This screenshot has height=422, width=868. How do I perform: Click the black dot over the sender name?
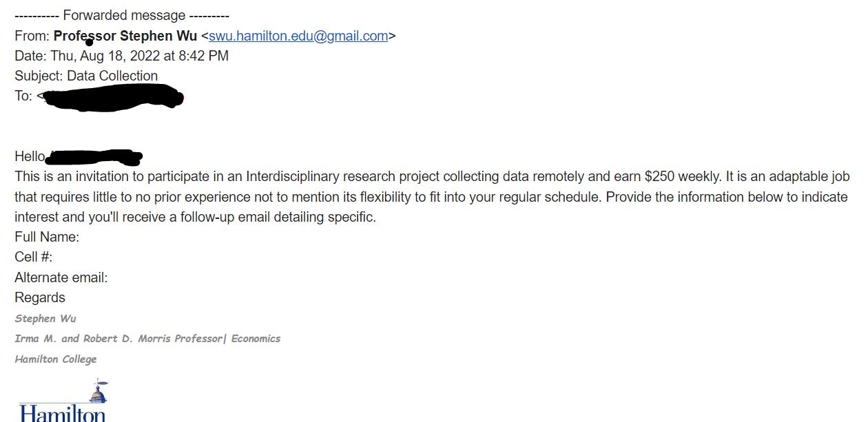point(90,42)
